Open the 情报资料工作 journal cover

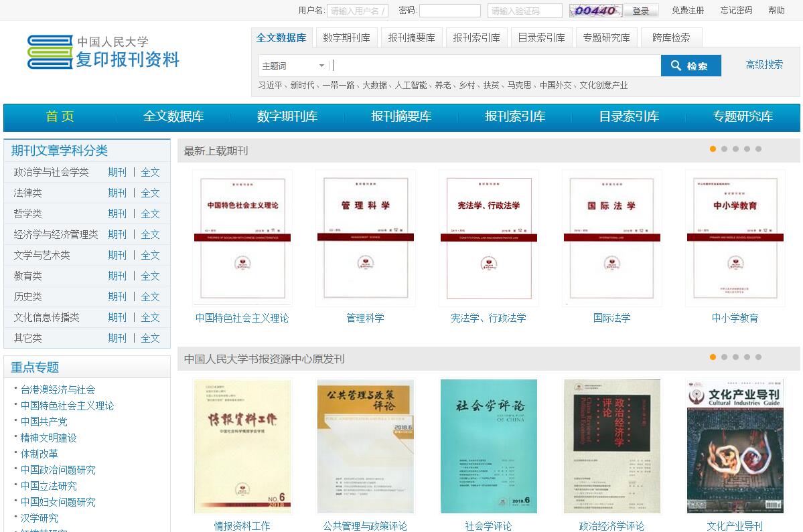pos(242,446)
